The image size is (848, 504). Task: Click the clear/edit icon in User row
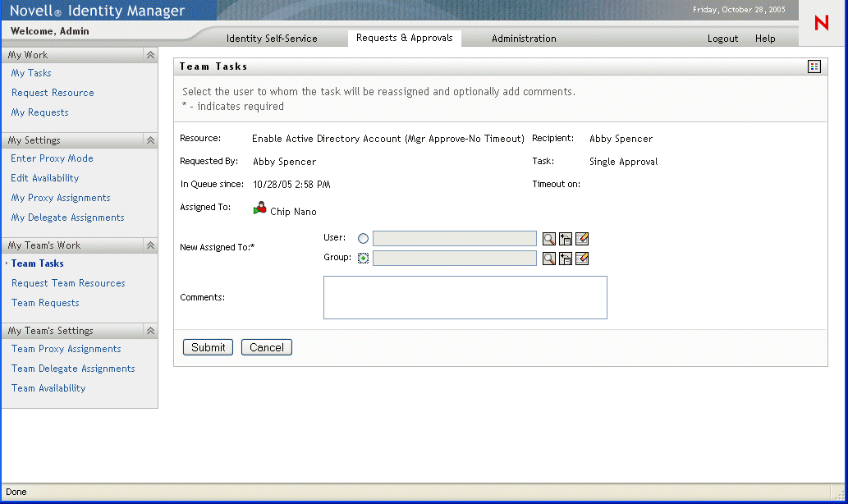click(x=582, y=239)
